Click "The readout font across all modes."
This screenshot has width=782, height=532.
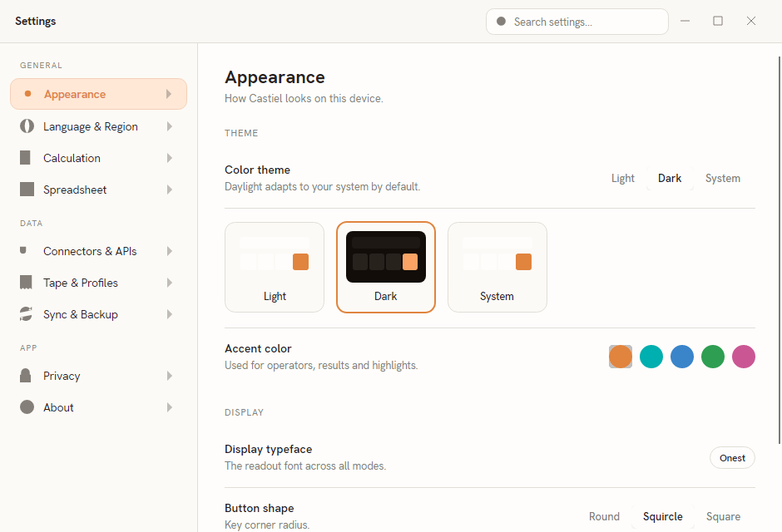pyautogui.click(x=305, y=465)
